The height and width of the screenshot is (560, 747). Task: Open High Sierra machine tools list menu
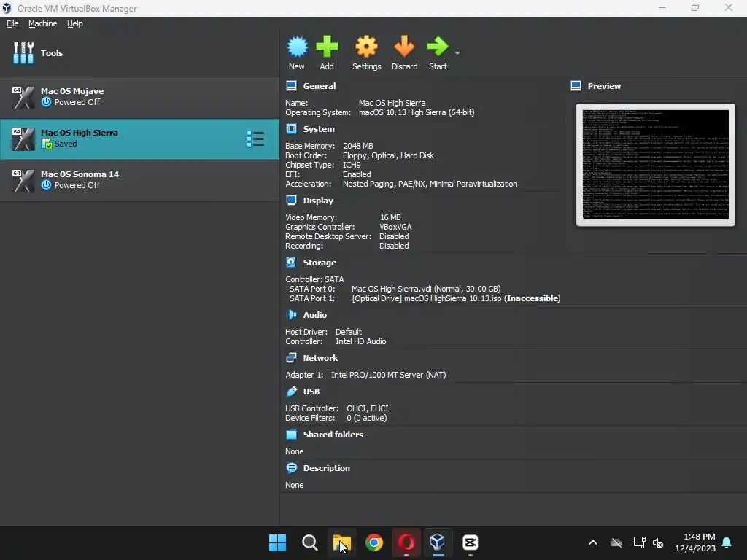(255, 139)
